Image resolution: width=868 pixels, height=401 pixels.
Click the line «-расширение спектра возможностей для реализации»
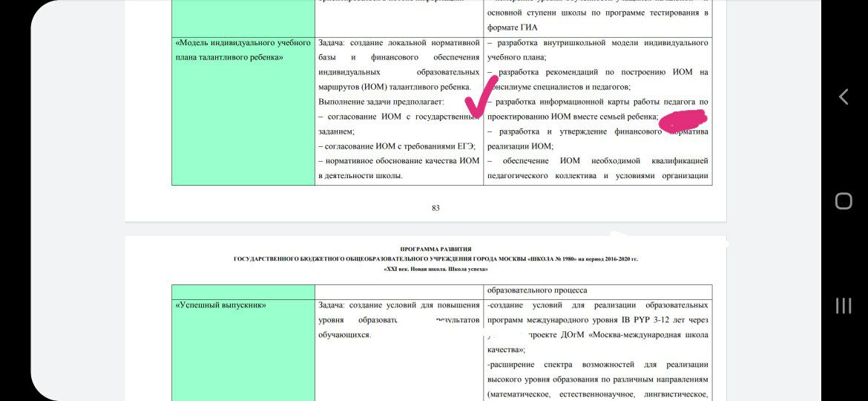[x=598, y=365]
